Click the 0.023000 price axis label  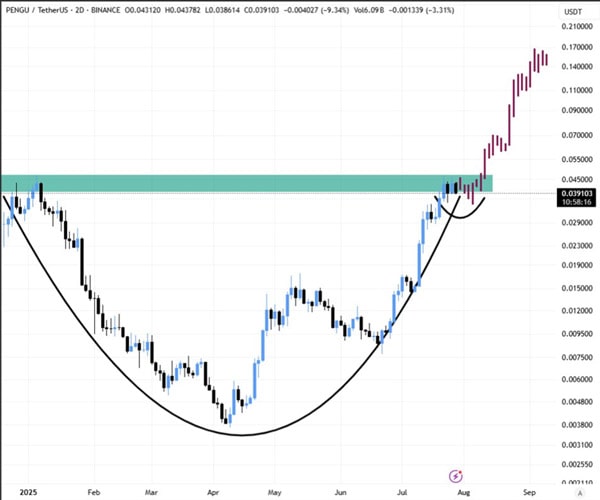[x=577, y=245]
